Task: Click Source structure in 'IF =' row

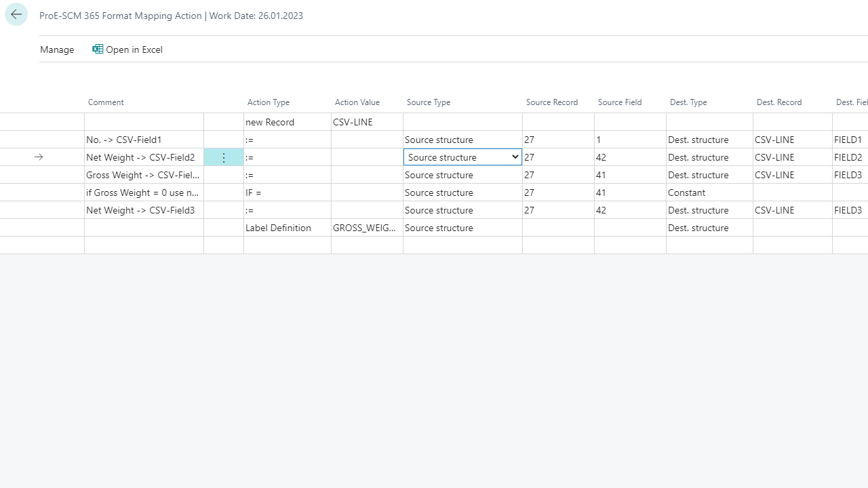Action: (x=462, y=192)
